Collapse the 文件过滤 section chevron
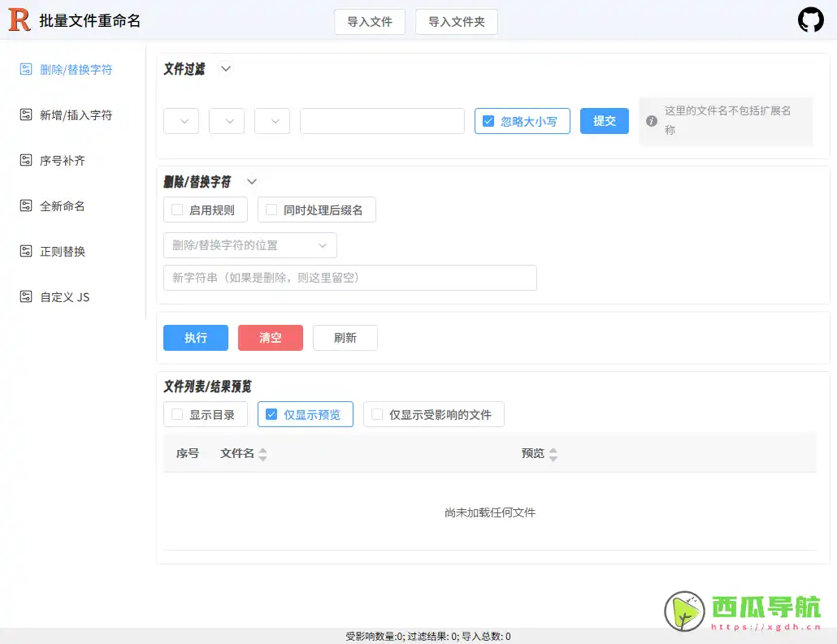 [225, 69]
